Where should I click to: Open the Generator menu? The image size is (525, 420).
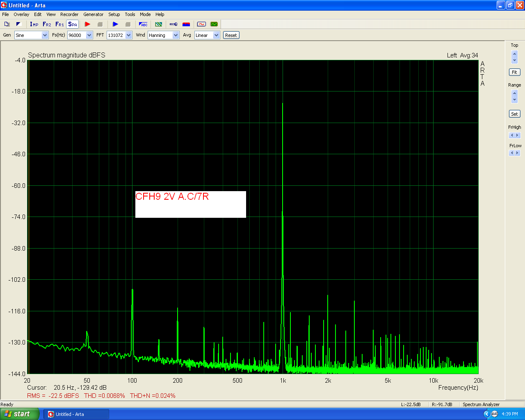pyautogui.click(x=93, y=14)
